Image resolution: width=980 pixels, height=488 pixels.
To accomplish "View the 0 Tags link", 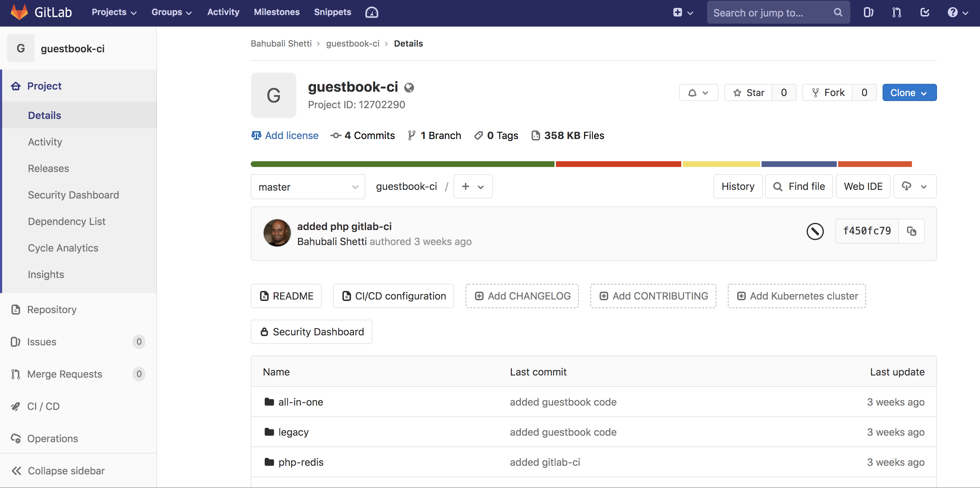I will (496, 135).
